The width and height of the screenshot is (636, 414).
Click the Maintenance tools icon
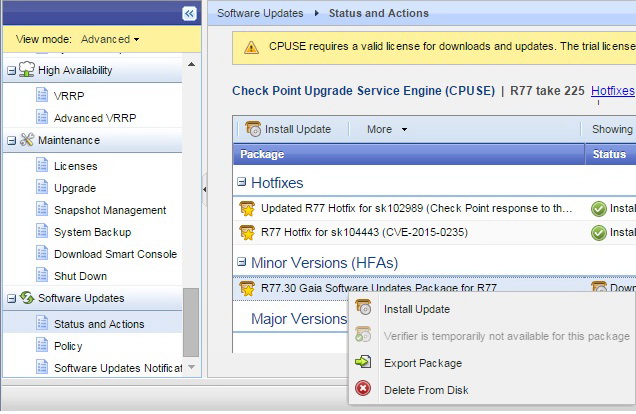tap(27, 139)
